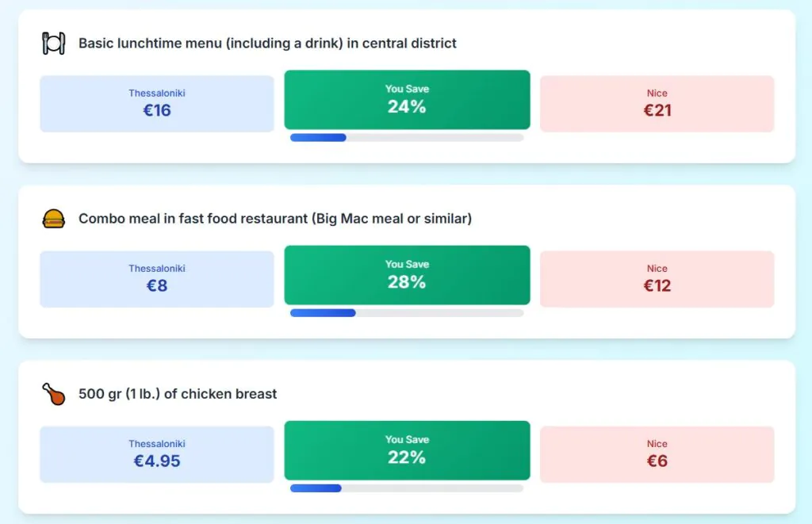Click the €16 Thessaloniki price value

tap(157, 111)
